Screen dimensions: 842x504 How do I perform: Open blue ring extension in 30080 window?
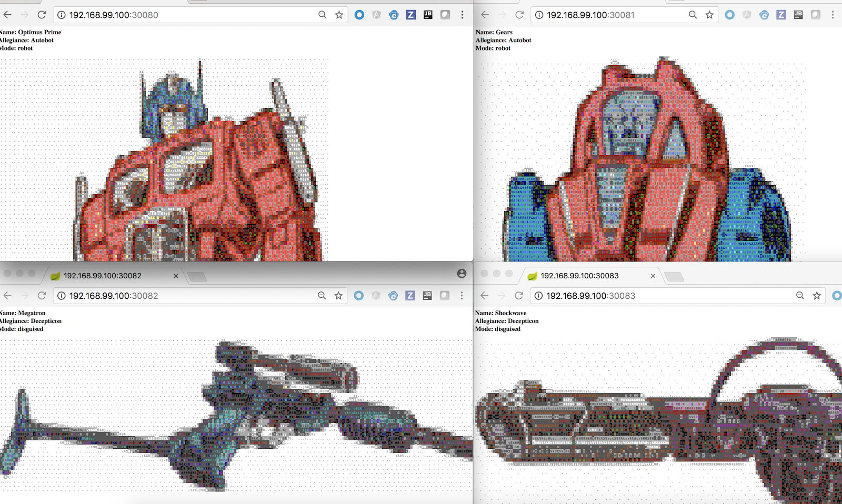[359, 15]
